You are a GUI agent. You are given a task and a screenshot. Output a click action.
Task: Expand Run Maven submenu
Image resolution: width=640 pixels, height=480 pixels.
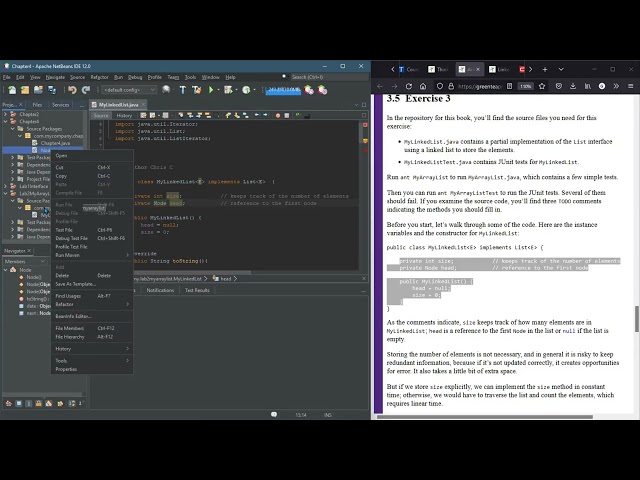click(x=92, y=255)
